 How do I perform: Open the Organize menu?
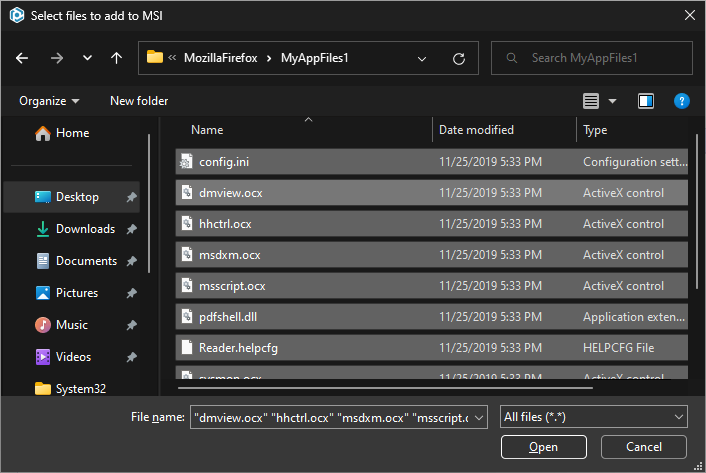(49, 101)
